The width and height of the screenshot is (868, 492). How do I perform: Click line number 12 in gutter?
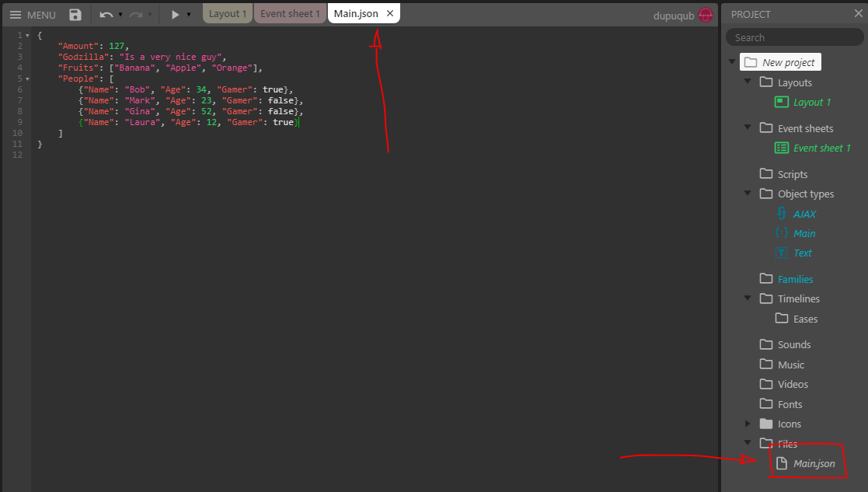click(18, 155)
